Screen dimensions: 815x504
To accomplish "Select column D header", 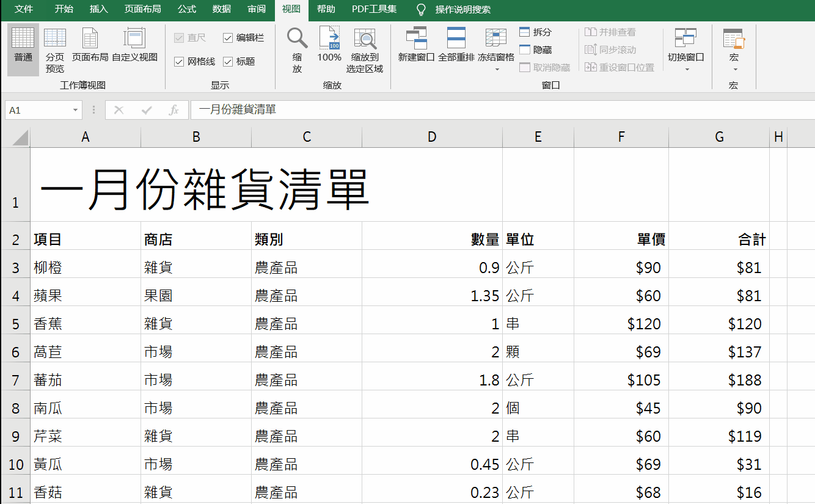I will tap(432, 137).
